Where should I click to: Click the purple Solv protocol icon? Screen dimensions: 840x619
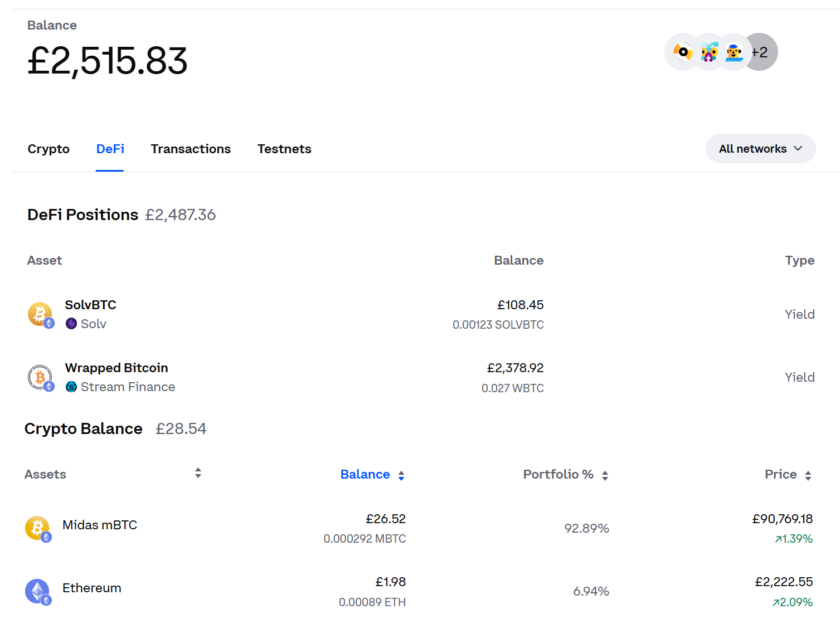[x=71, y=324]
